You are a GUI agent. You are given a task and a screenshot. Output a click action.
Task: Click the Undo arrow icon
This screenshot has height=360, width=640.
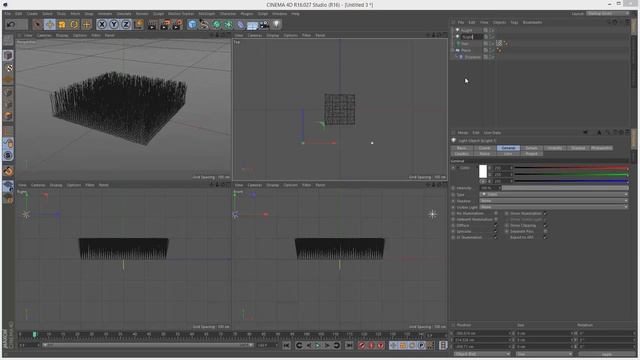click(x=11, y=24)
